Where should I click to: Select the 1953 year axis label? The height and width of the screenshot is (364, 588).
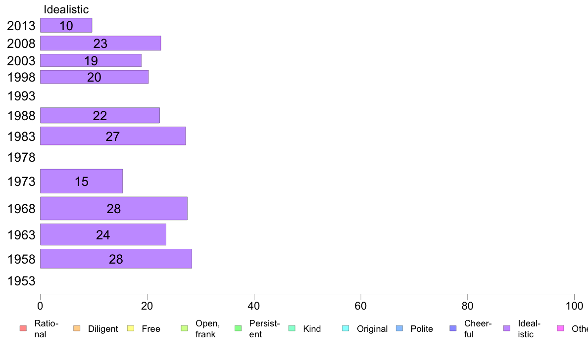(x=21, y=281)
